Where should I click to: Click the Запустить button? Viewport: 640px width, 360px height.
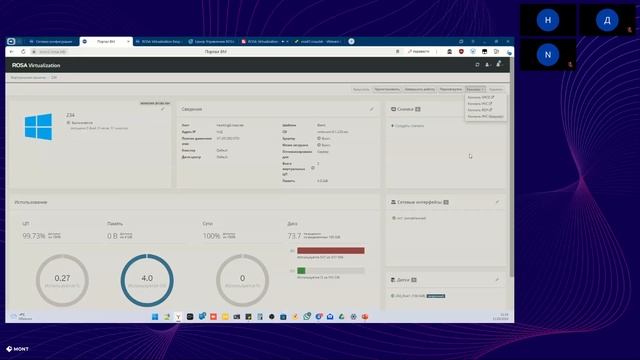coord(361,89)
